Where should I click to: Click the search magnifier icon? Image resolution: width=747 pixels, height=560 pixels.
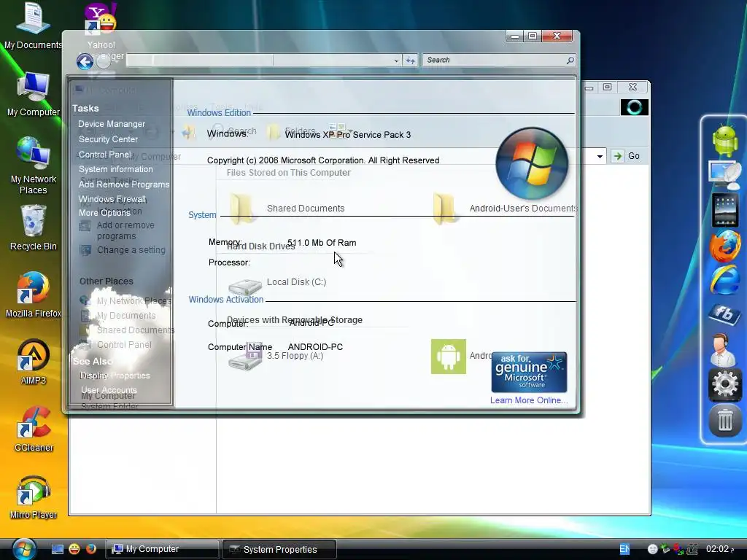pyautogui.click(x=570, y=60)
